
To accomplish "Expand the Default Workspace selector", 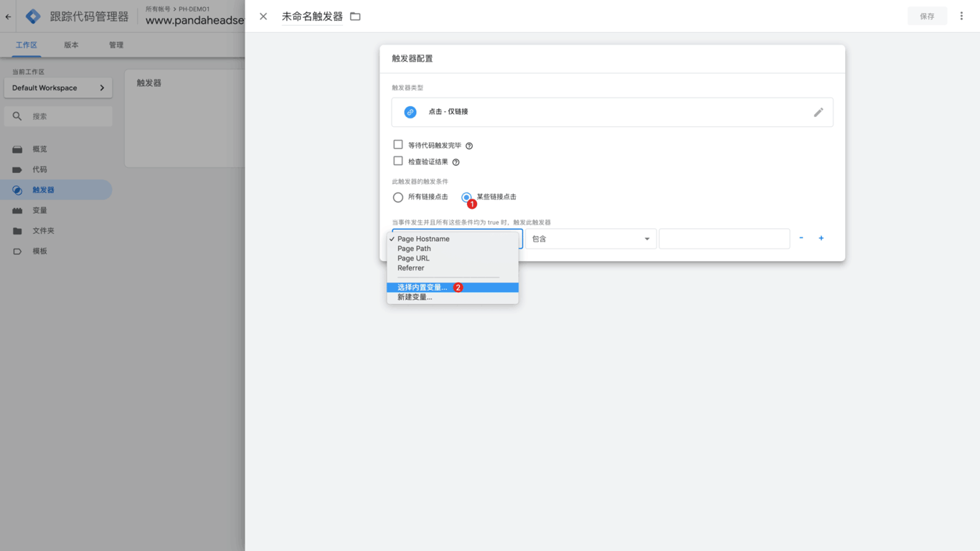I will point(58,88).
